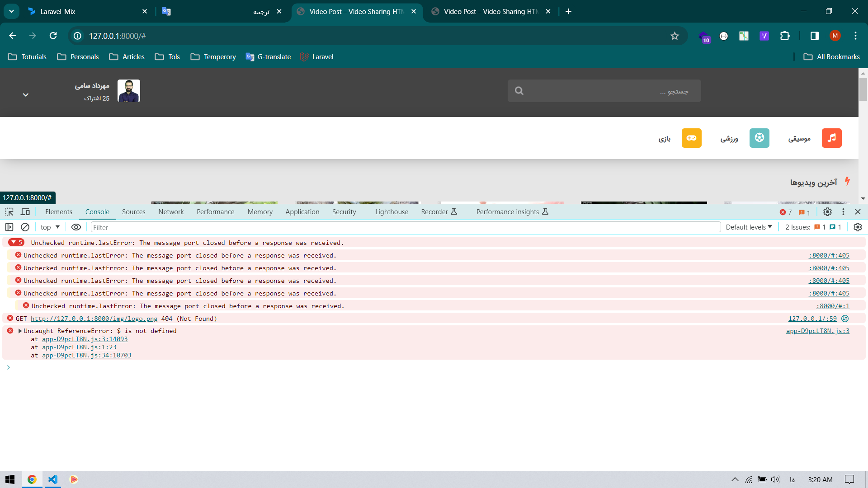Open the Chrome profile M avatar
The image size is (868, 488).
click(835, 36)
